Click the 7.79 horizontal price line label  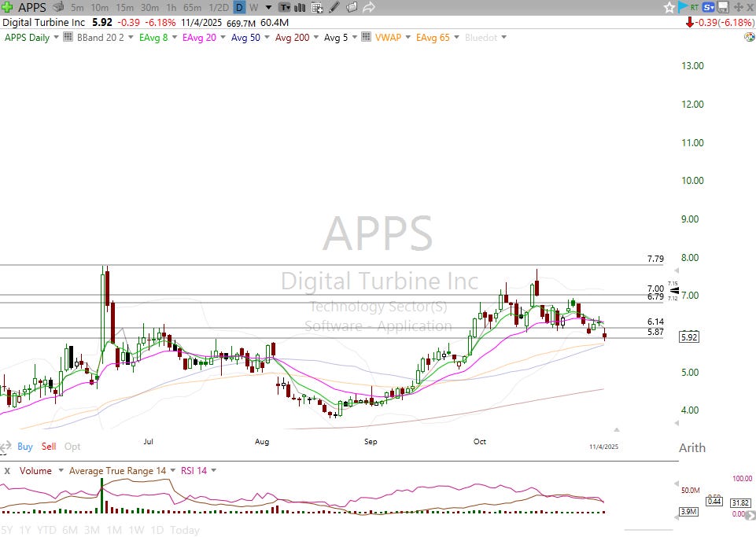(655, 259)
